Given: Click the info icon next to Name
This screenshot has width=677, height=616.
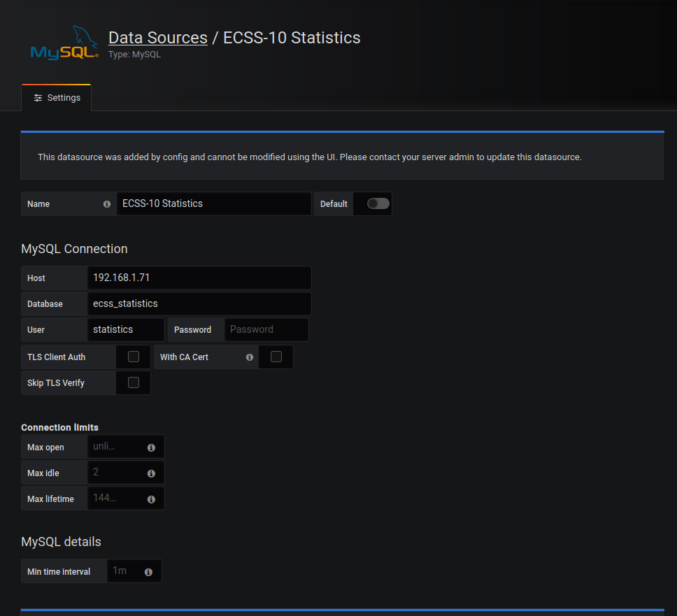Looking at the screenshot, I should [x=107, y=204].
